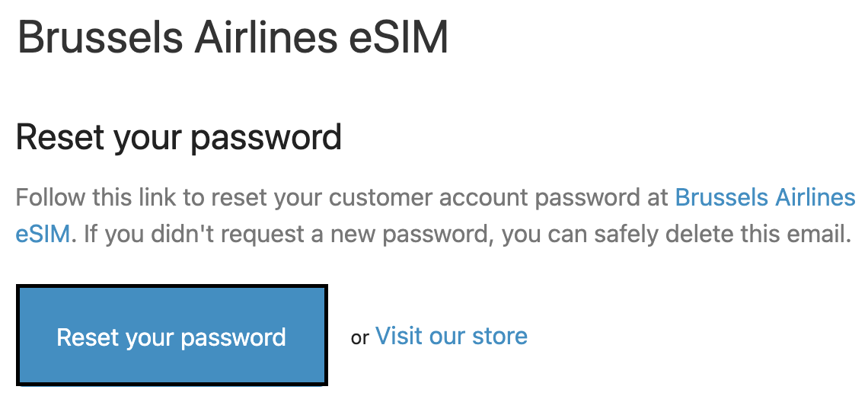Click the Reset your password heading
868x396 pixels.
[178, 138]
